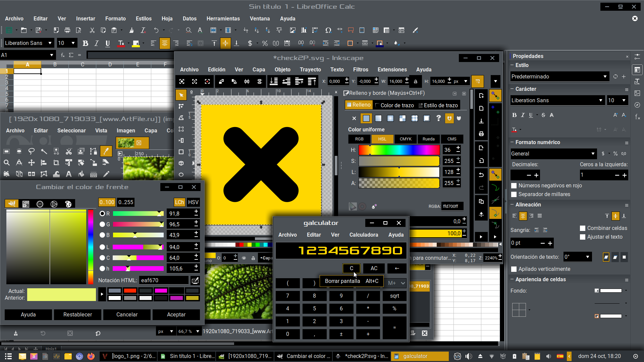This screenshot has height=362, width=644.
Task: Click the Unset paint question mark icon
Action: click(x=438, y=118)
